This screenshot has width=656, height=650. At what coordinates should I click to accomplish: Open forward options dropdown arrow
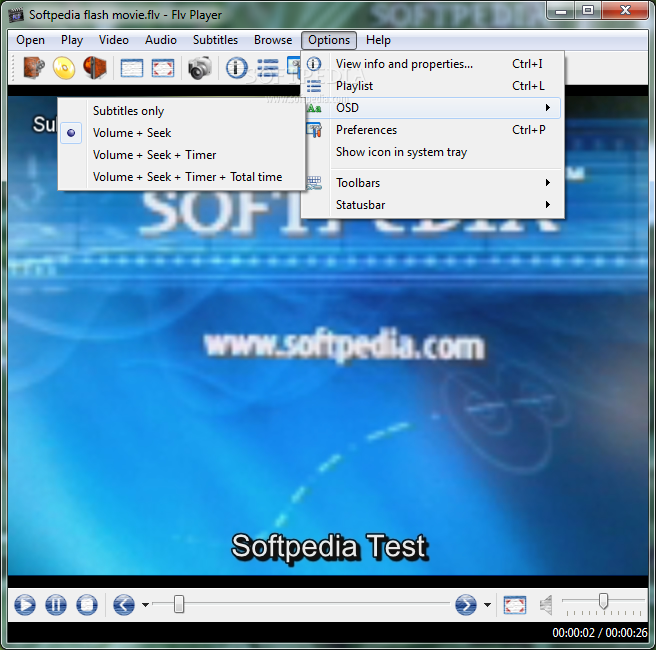click(x=487, y=605)
